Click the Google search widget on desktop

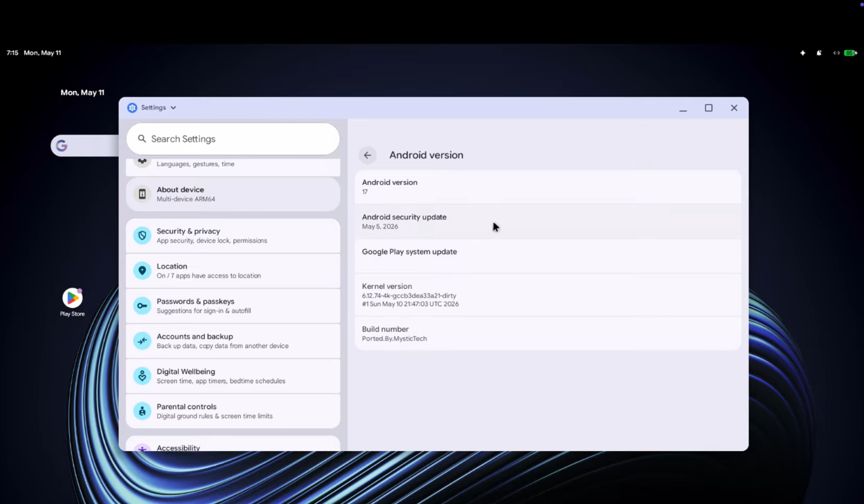point(85,146)
